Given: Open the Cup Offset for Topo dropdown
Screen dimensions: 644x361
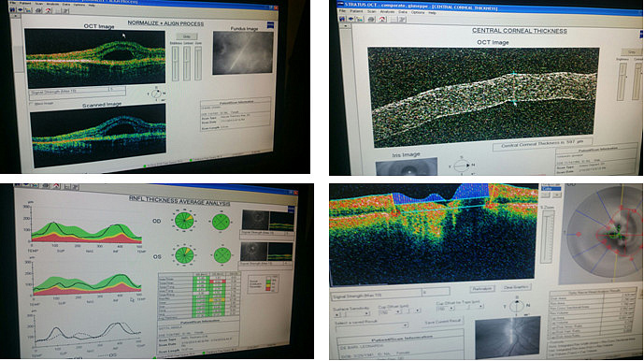Looking at the screenshot, I should (x=451, y=308).
